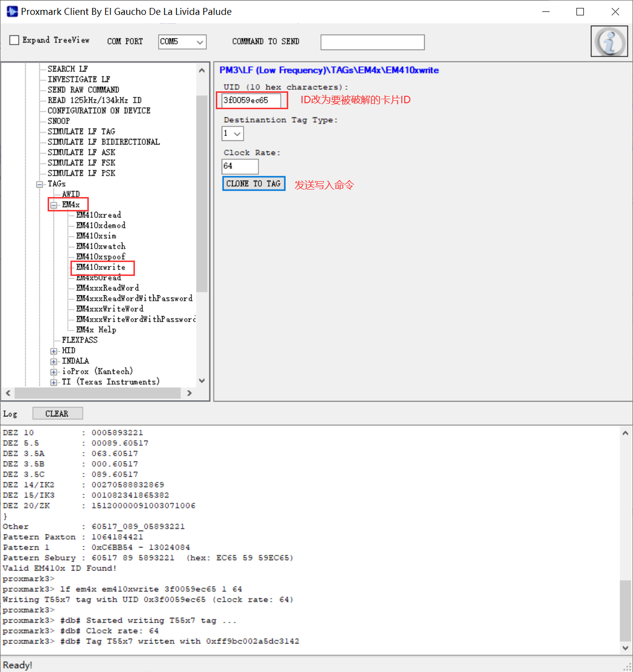The image size is (633, 672).
Task: Select EM410xspoof tree item
Action: [x=101, y=257]
